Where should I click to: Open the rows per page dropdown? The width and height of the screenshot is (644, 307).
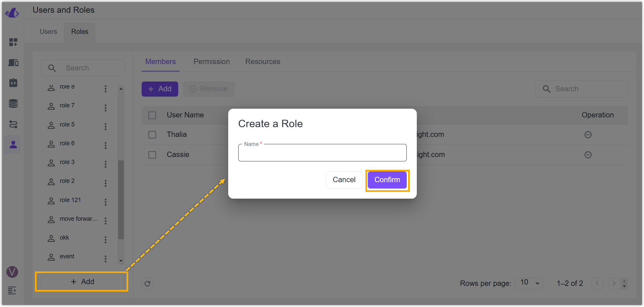click(x=529, y=283)
